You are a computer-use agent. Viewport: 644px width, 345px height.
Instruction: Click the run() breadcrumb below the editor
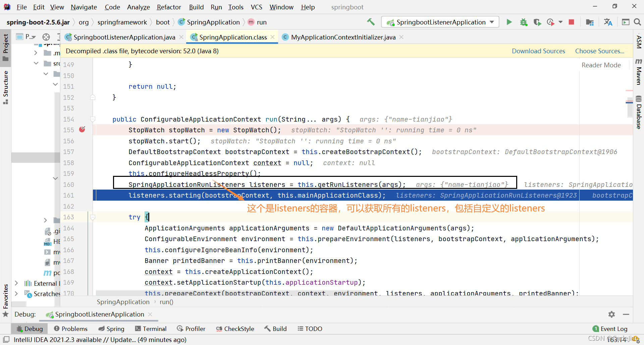(166, 302)
